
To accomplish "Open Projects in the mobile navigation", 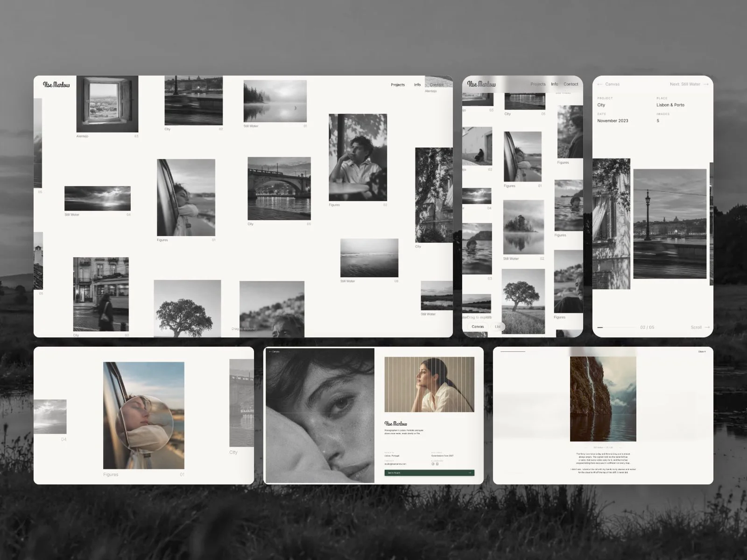I will [x=538, y=84].
